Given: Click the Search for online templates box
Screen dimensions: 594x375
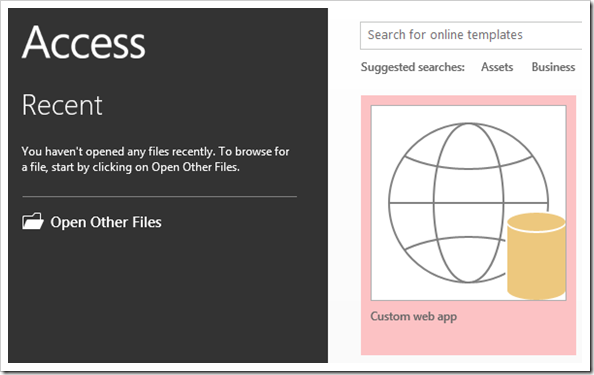Looking at the screenshot, I should tap(471, 36).
